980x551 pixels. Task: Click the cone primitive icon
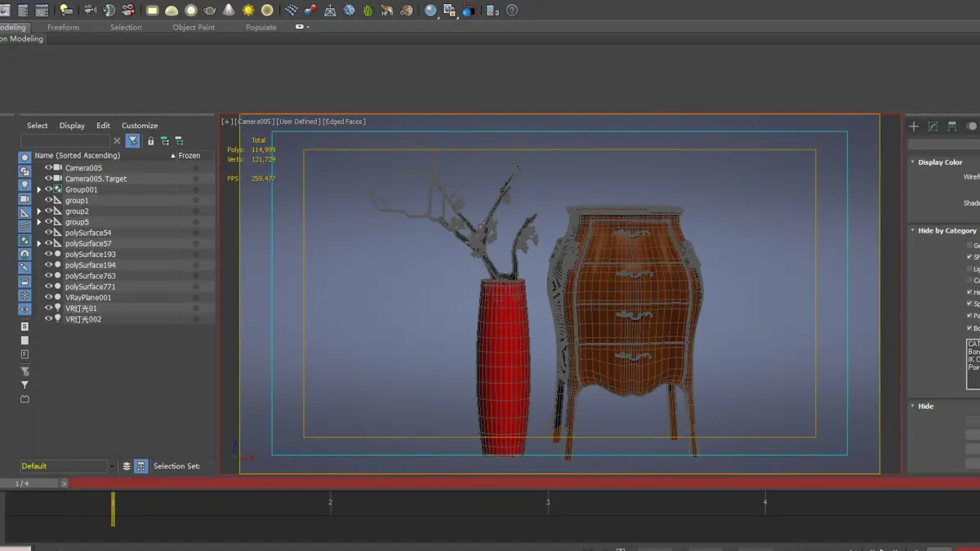coord(229,11)
